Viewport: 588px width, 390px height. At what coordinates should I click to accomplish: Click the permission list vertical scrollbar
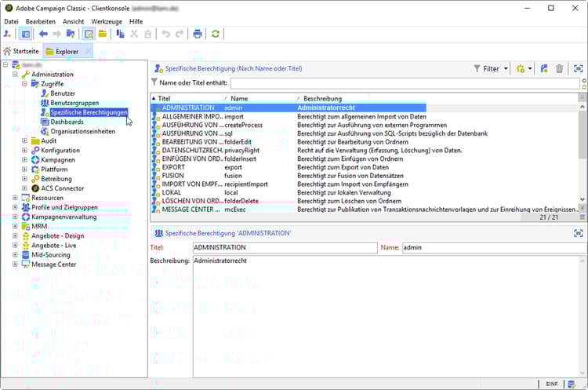coord(583,135)
